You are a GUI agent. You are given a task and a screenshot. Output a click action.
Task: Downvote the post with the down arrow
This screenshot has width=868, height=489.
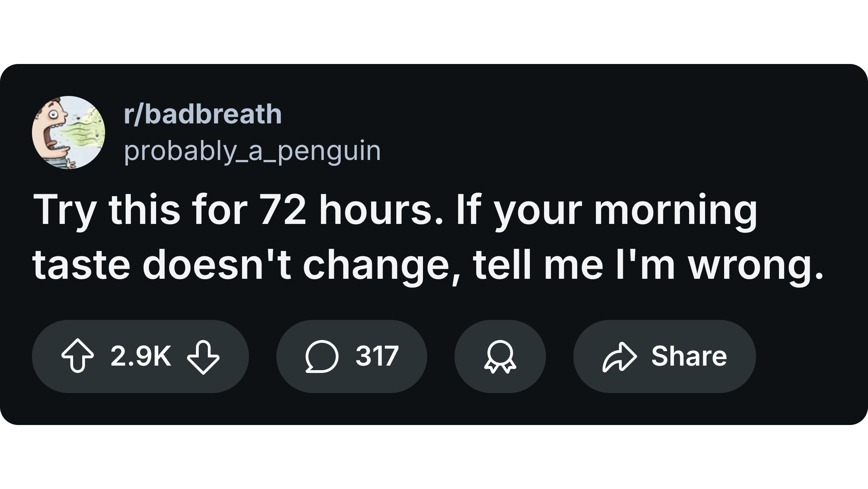click(203, 356)
